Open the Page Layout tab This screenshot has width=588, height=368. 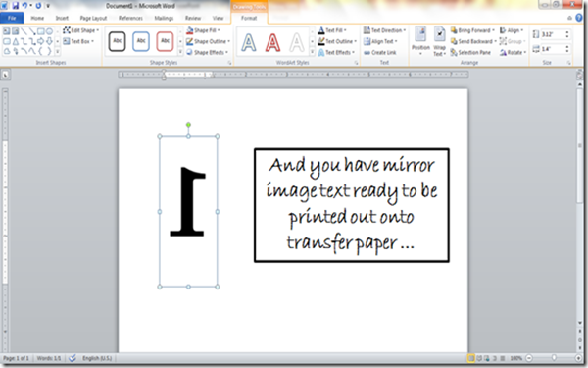pyautogui.click(x=93, y=18)
